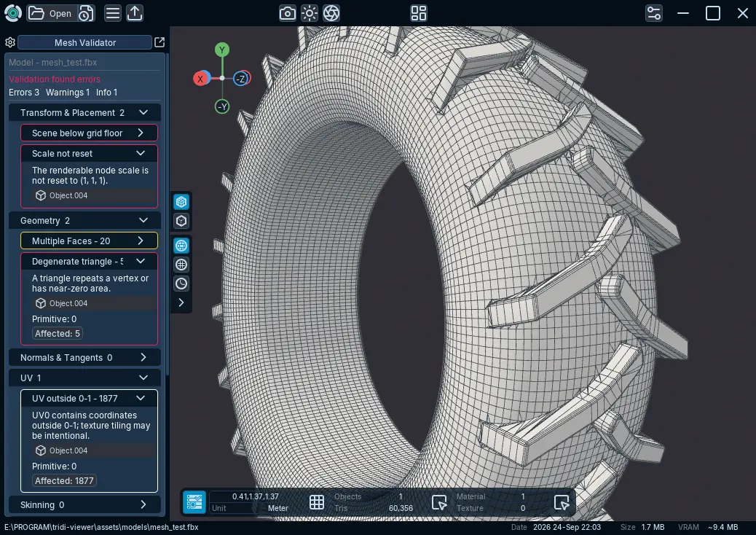Click dimensions value 0.41,1.37,1.37
This screenshot has height=535, width=756.
(256, 496)
